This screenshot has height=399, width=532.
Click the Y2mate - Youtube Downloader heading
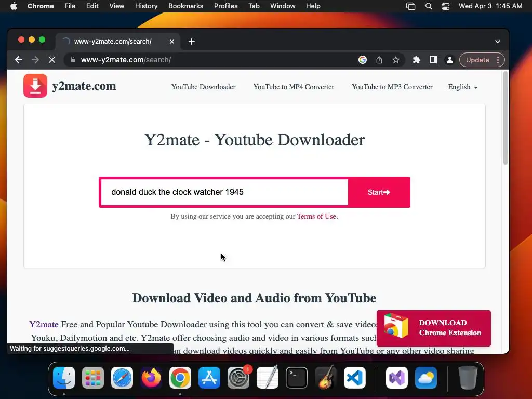click(255, 140)
